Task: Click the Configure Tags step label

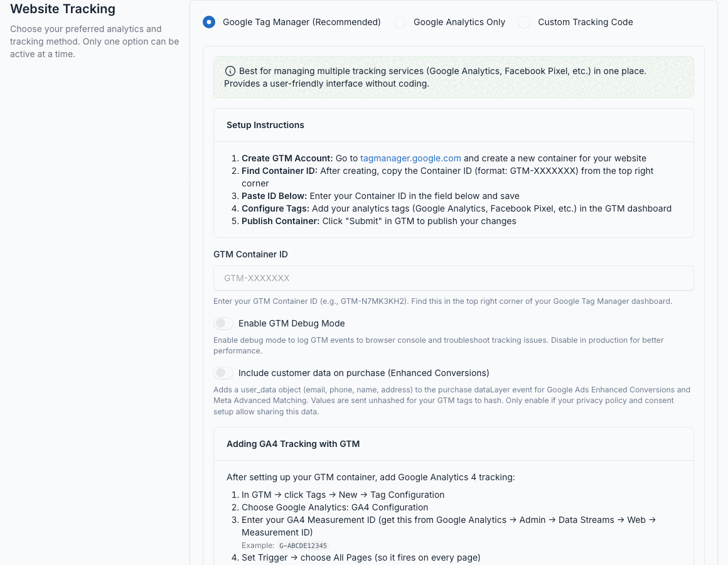Action: pyautogui.click(x=276, y=208)
